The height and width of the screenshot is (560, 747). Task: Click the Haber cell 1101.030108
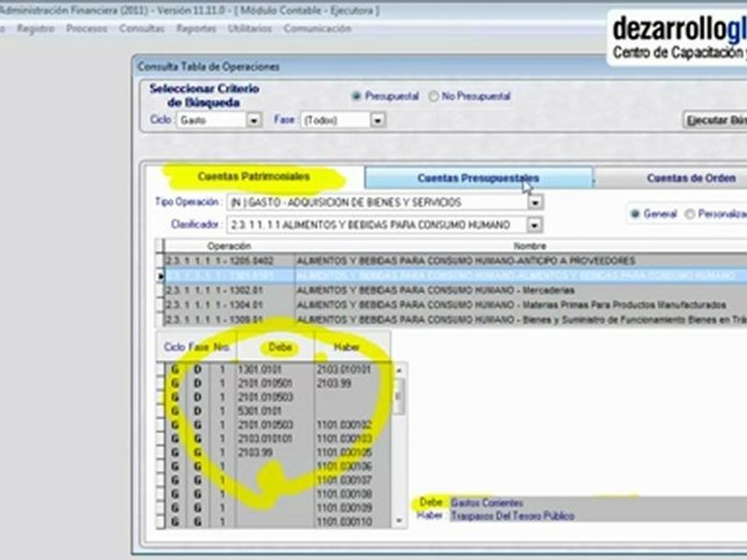(352, 494)
